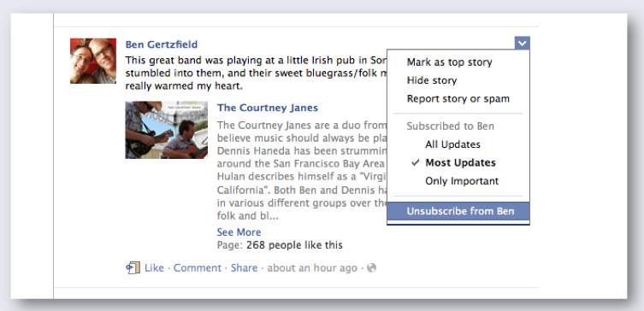Viewport: 644px width, 311px height.
Task: Click Ben Gertzfield's profile photo
Action: pos(93,62)
